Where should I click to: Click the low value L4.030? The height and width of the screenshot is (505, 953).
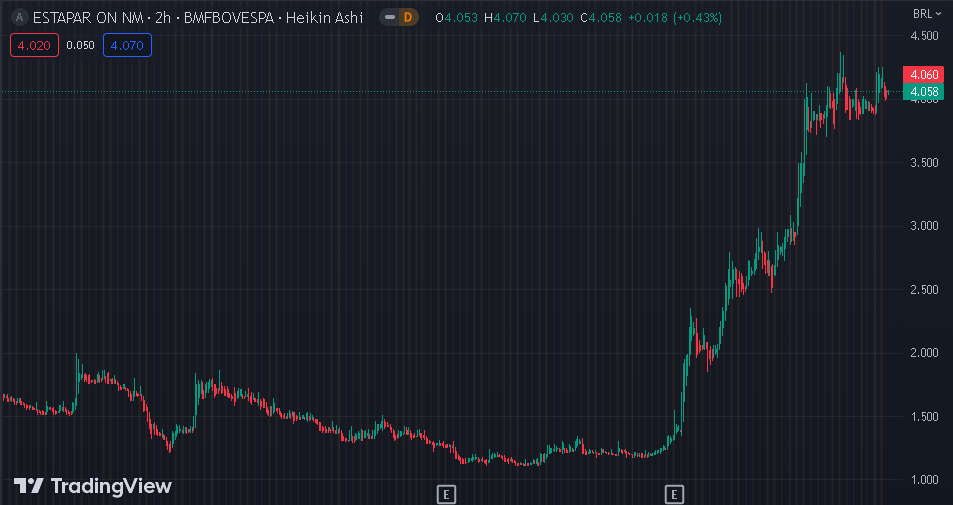point(553,18)
